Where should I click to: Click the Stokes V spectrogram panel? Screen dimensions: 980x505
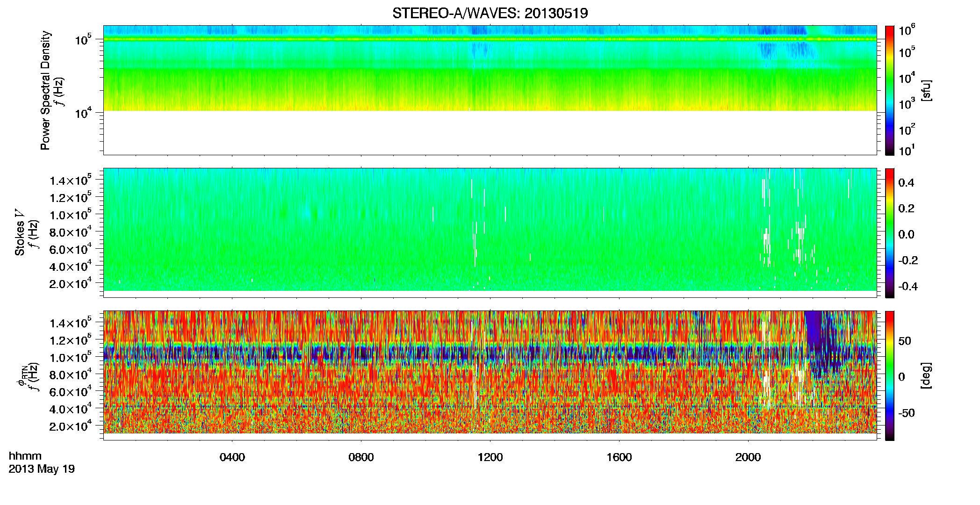490,233
